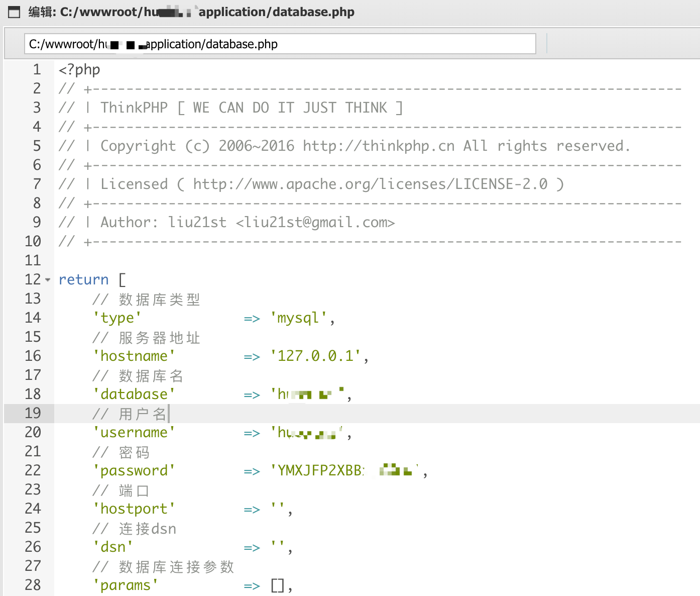The width and height of the screenshot is (700, 596).
Task: Click line number 12 in gutter
Action: pyautogui.click(x=33, y=279)
